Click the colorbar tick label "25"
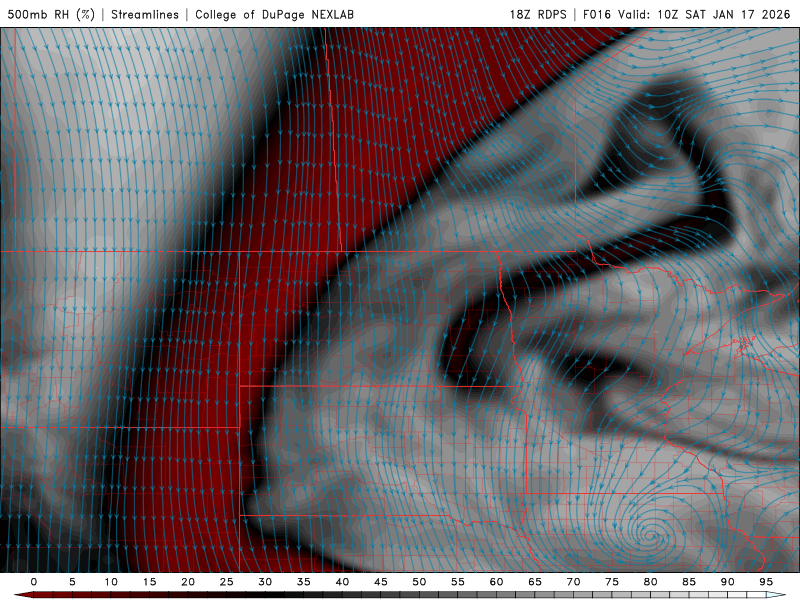 [x=227, y=582]
